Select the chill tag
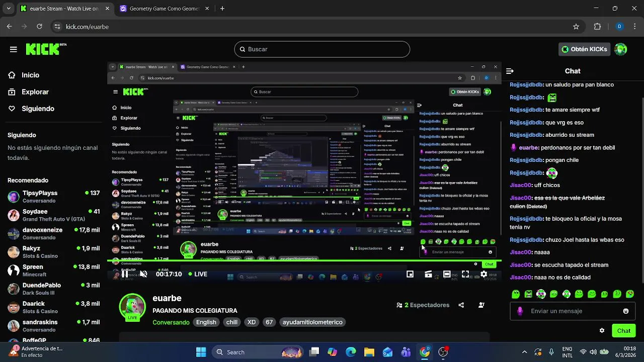 click(x=232, y=322)
